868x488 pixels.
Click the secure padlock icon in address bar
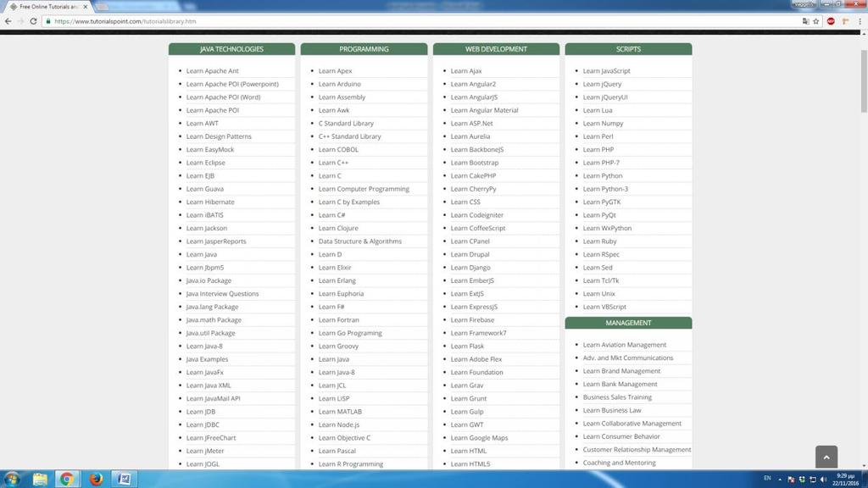(x=48, y=21)
